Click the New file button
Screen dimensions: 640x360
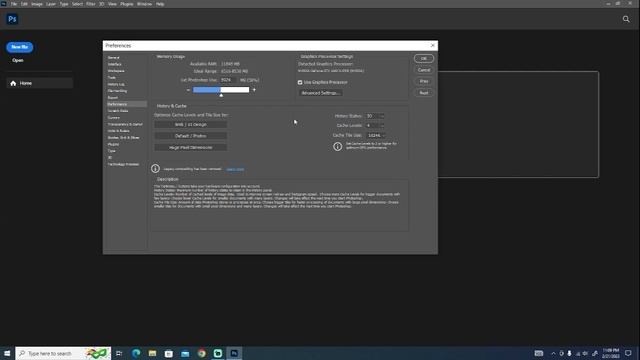pyautogui.click(x=20, y=47)
